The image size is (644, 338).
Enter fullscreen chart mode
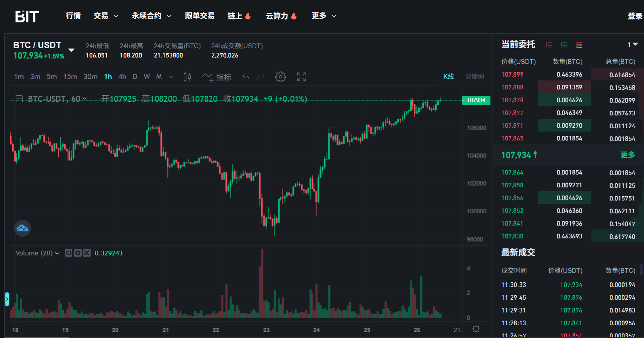coord(301,77)
